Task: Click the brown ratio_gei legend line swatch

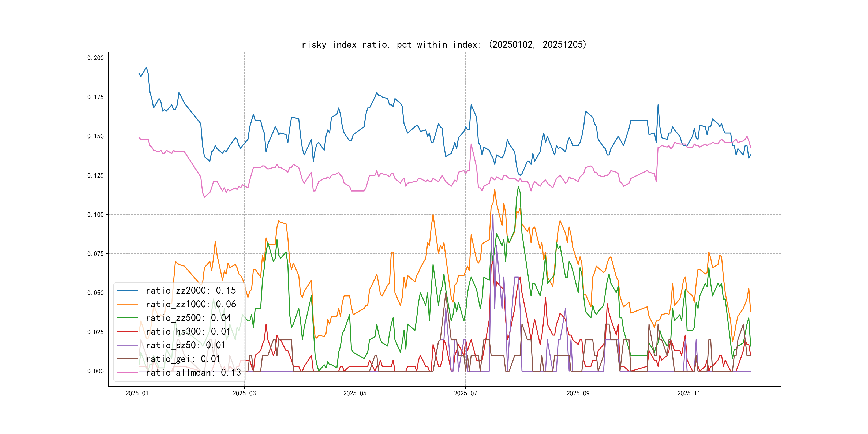Action: pyautogui.click(x=128, y=359)
